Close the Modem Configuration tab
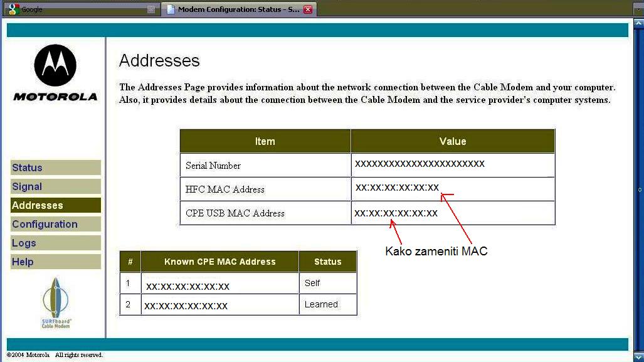The width and height of the screenshot is (644, 362). click(x=307, y=9)
